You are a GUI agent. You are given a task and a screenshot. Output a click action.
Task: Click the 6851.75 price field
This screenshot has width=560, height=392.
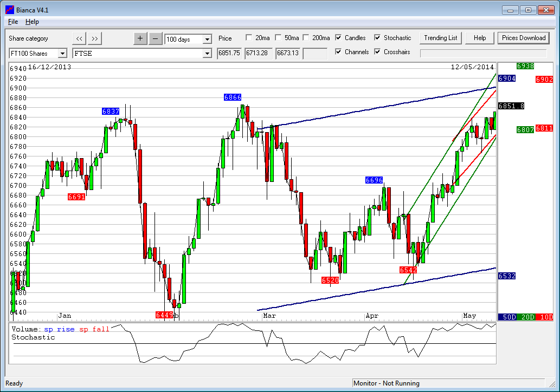pyautogui.click(x=229, y=53)
